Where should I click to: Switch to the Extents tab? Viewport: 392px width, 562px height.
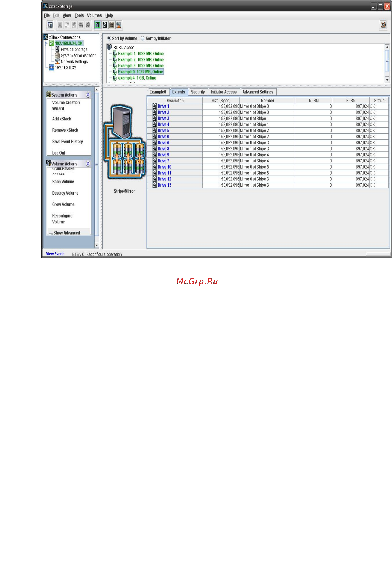click(x=179, y=92)
